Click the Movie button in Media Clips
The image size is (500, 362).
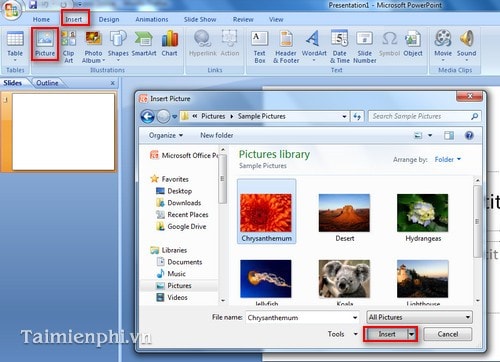(x=443, y=46)
